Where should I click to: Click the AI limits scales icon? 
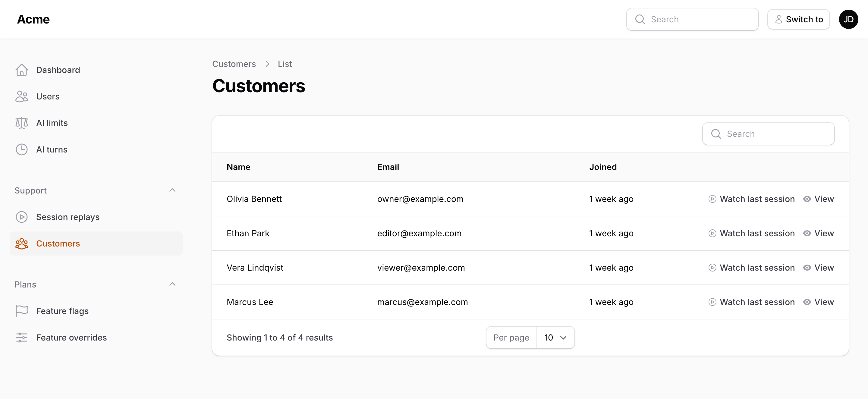tap(22, 123)
